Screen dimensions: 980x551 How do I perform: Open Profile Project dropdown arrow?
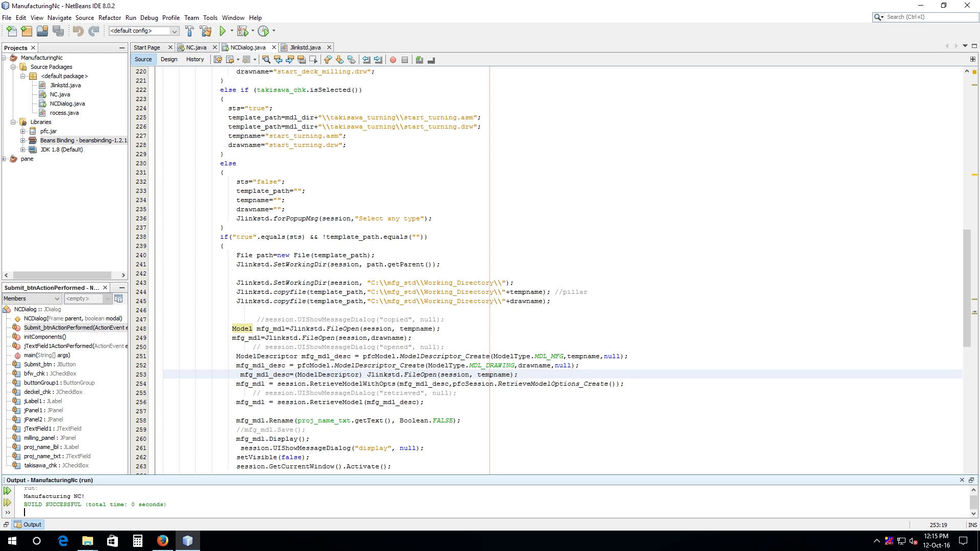(x=274, y=31)
